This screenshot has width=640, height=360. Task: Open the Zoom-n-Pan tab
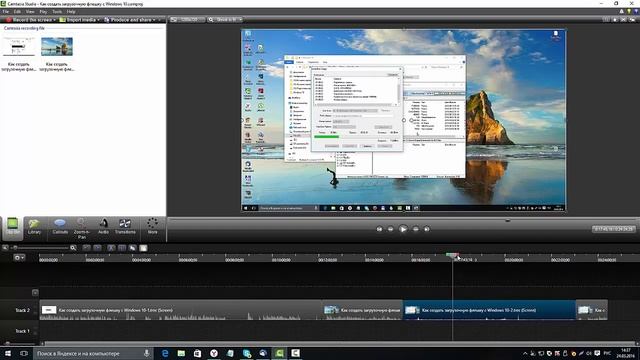tap(82, 228)
